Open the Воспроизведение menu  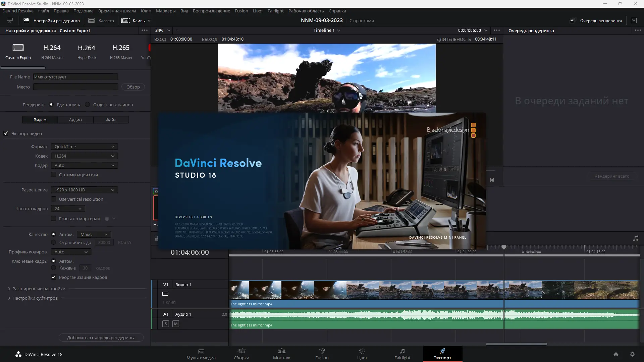211,11
